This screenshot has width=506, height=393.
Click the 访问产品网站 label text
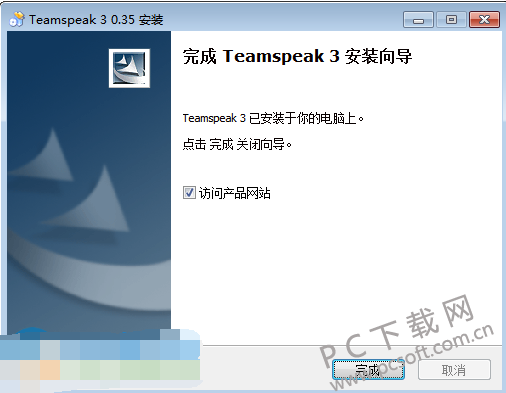(x=235, y=193)
